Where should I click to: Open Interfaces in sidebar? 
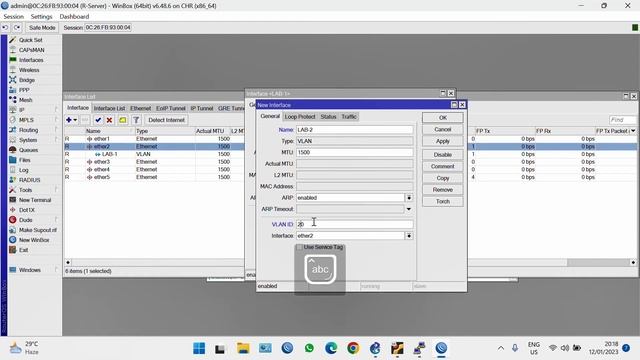31,60
